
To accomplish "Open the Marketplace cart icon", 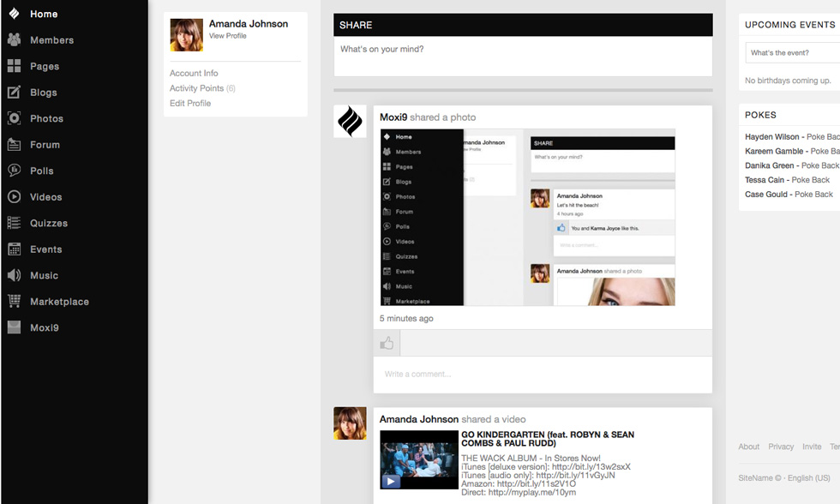I will [x=14, y=302].
